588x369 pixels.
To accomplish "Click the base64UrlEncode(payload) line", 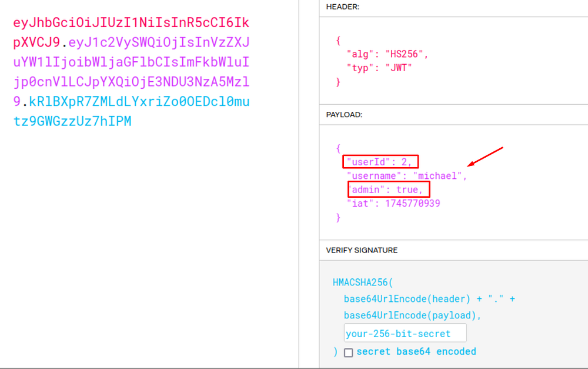I will (x=413, y=315).
